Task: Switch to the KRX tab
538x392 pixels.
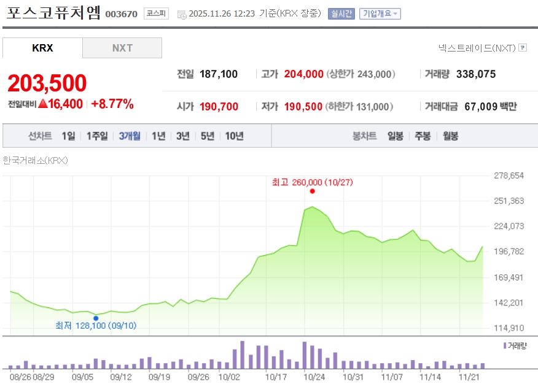Action: (x=42, y=48)
